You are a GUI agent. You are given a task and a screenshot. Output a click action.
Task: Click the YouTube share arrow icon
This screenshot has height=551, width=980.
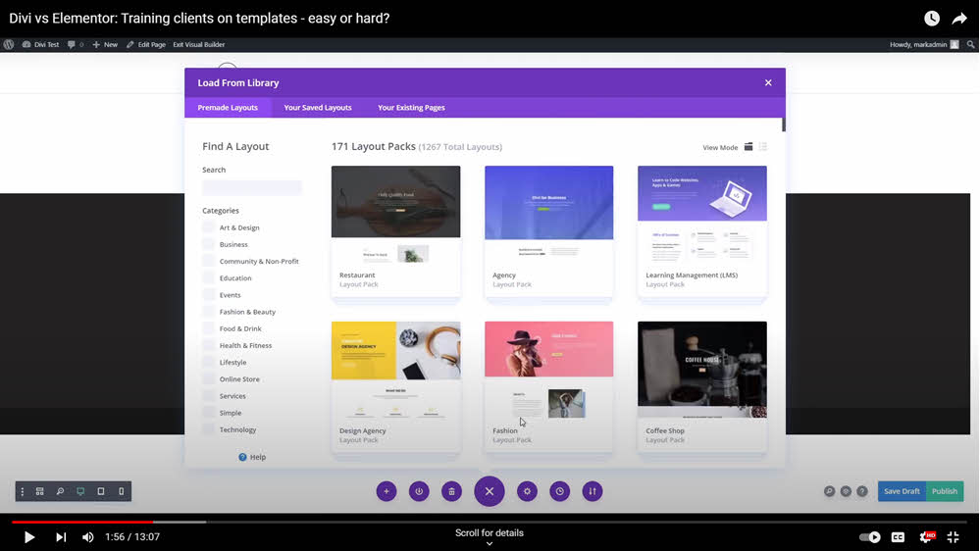[x=959, y=19]
